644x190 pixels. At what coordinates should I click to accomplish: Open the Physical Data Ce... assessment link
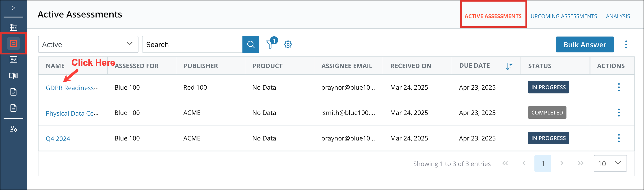point(72,113)
